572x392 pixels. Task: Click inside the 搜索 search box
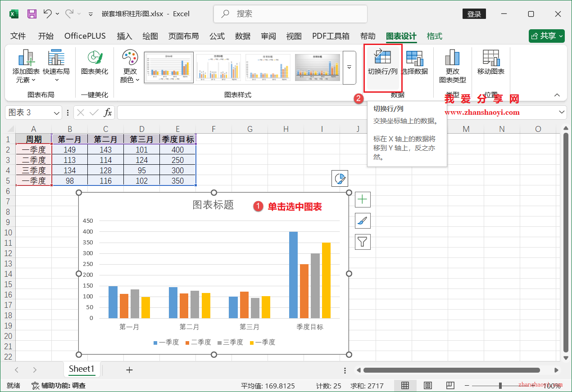290,14
